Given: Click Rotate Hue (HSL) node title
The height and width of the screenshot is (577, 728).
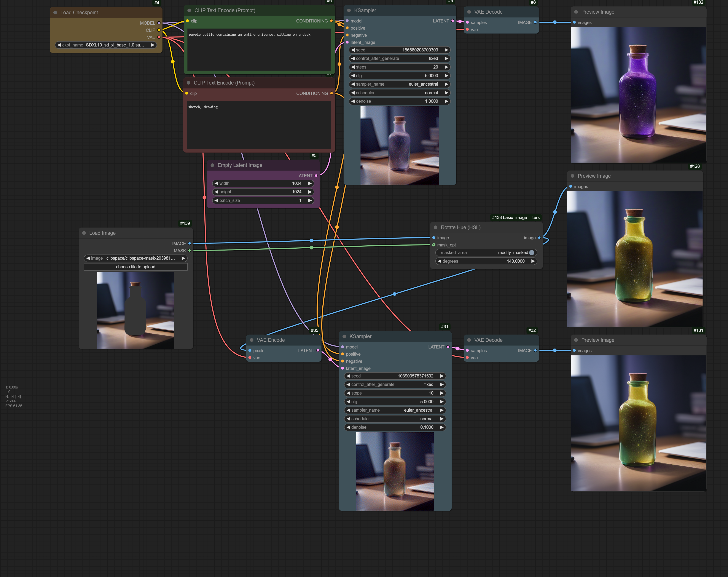Looking at the screenshot, I should 460,227.
